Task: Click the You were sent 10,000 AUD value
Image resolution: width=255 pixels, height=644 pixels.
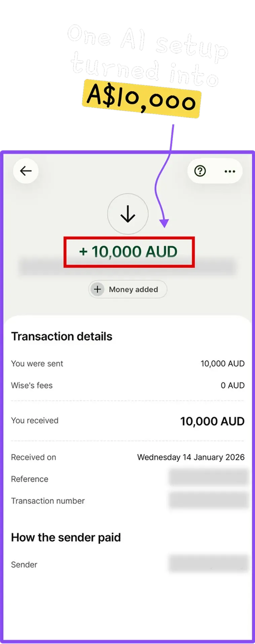Action: (222, 364)
